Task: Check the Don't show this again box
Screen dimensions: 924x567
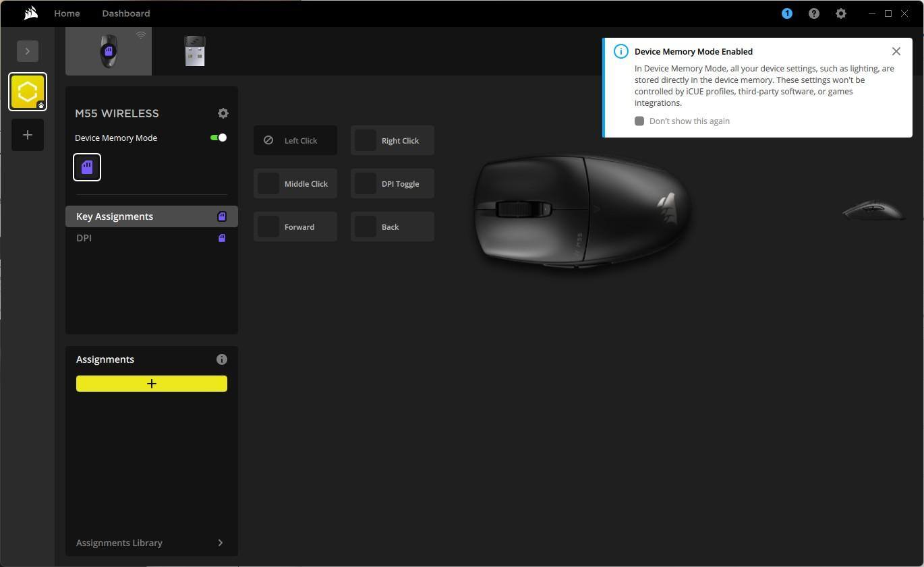Action: (639, 121)
